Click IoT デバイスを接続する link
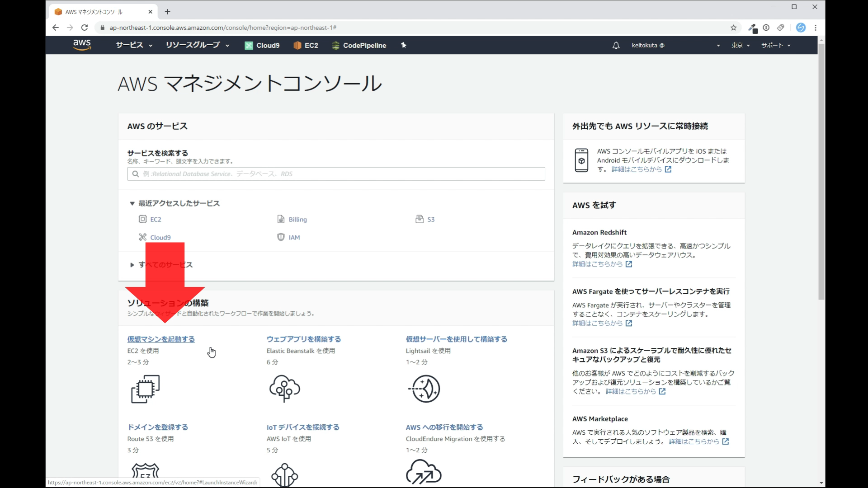The height and width of the screenshot is (488, 868). (x=303, y=427)
